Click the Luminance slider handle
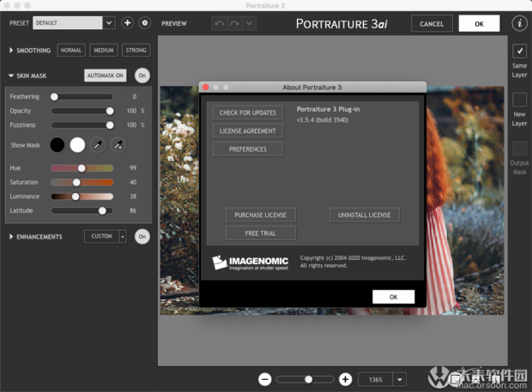The width and height of the screenshot is (532, 392). (76, 196)
